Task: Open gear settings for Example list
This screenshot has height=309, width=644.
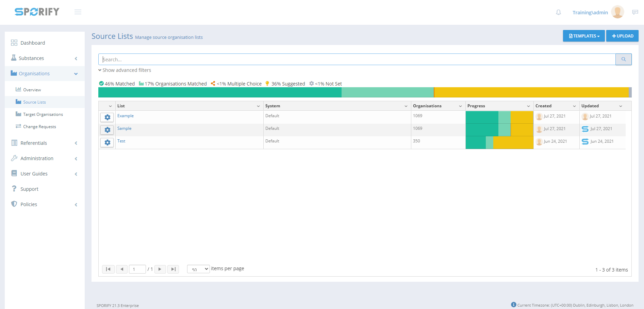Action: coord(107,117)
